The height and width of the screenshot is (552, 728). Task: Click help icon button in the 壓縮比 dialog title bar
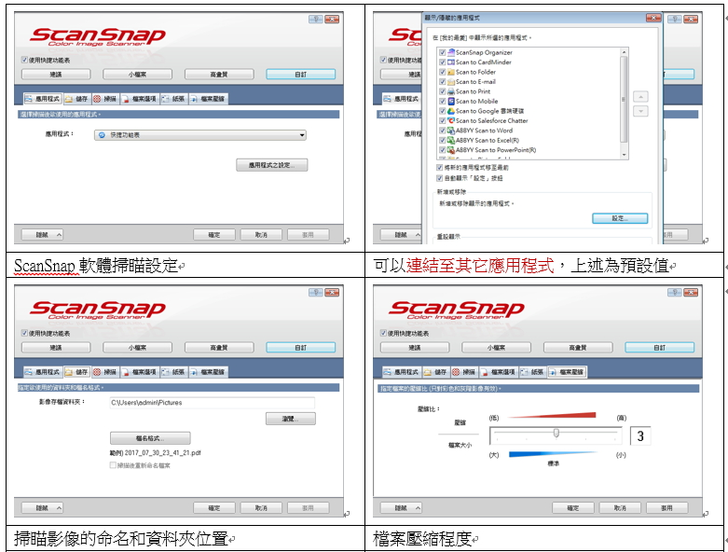tap(674, 292)
